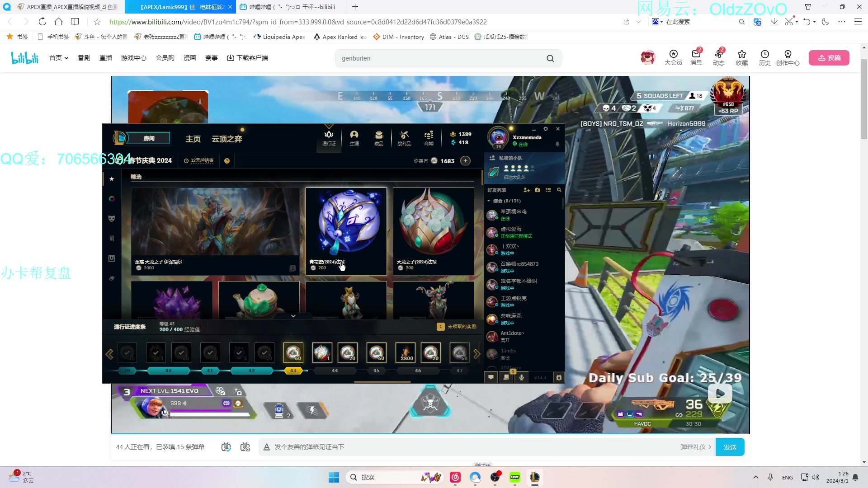This screenshot has width=868, height=488.
Task: Open the translate page icon
Action: pos(758,22)
